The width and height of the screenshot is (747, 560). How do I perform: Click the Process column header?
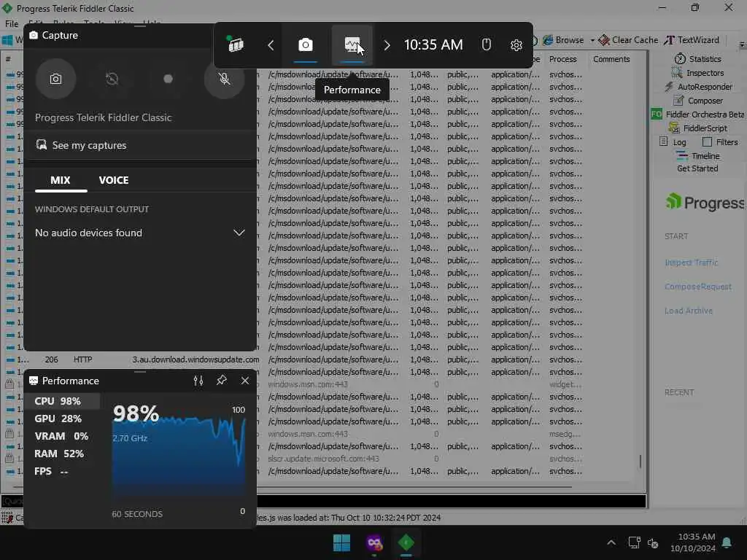562,59
